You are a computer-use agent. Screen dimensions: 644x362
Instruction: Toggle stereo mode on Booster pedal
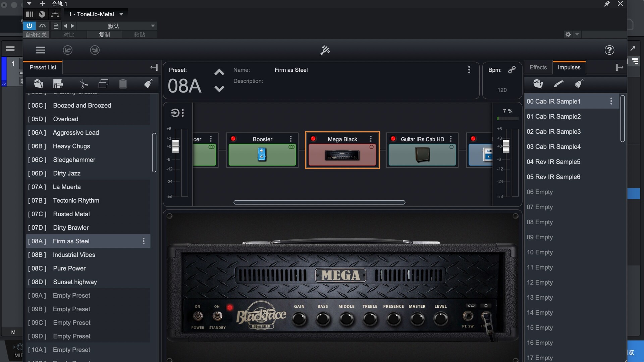[x=291, y=147]
